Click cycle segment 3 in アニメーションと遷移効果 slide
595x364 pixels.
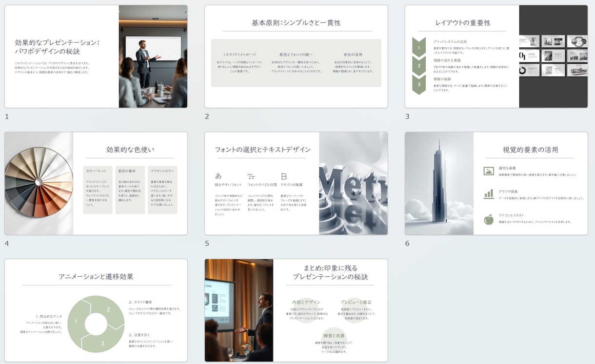click(103, 342)
